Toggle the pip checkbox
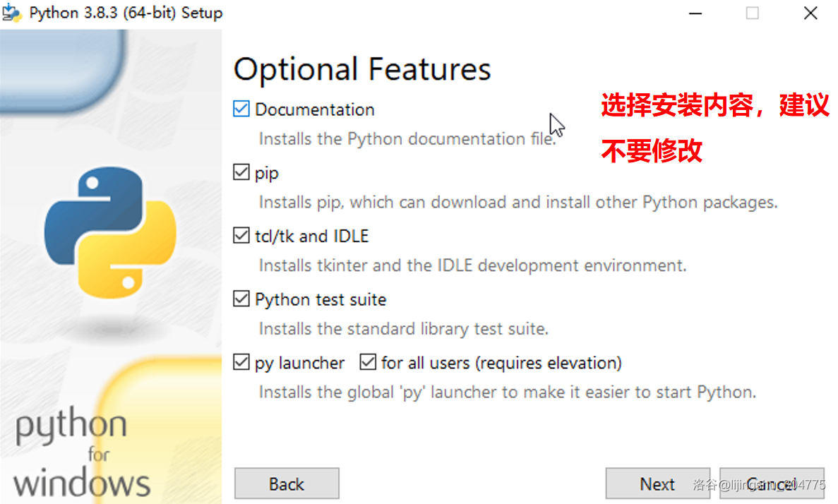Viewport: 838px width, 504px height. coord(241,172)
